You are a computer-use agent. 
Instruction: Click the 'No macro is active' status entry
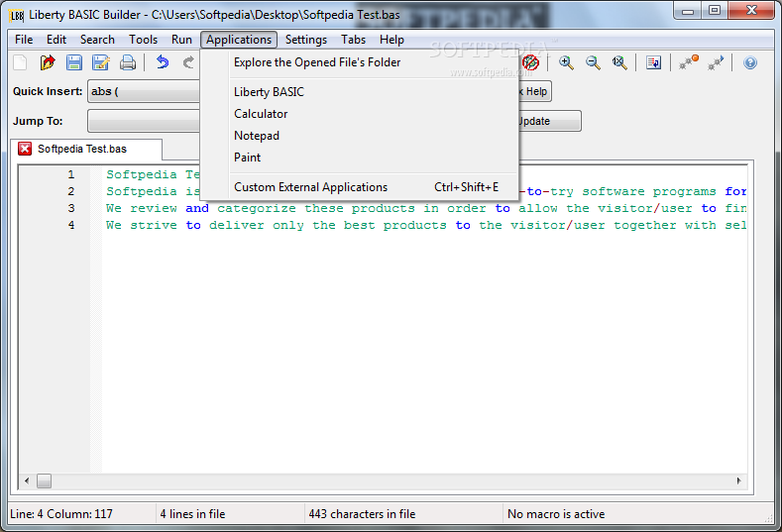(x=556, y=514)
